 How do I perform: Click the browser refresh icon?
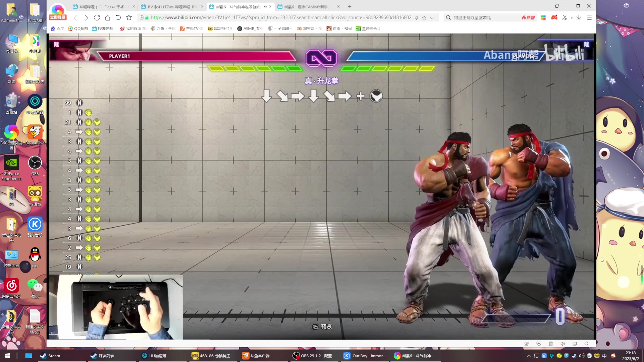pos(97,18)
